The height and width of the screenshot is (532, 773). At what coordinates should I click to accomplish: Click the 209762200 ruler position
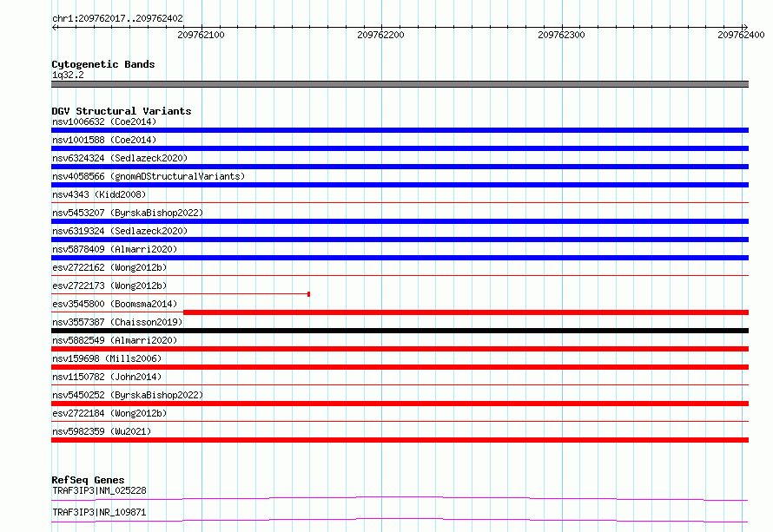[x=380, y=35]
